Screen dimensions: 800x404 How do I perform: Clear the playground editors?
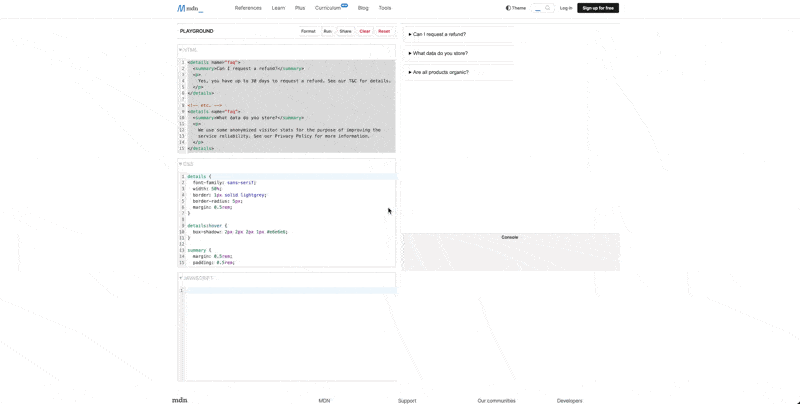pyautogui.click(x=365, y=31)
